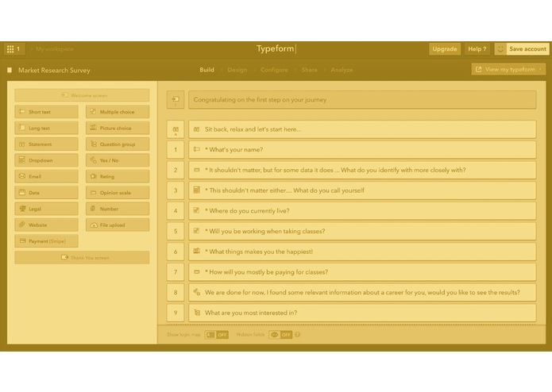
Task: Add a Thank You screen block
Action: pyautogui.click(x=82, y=257)
